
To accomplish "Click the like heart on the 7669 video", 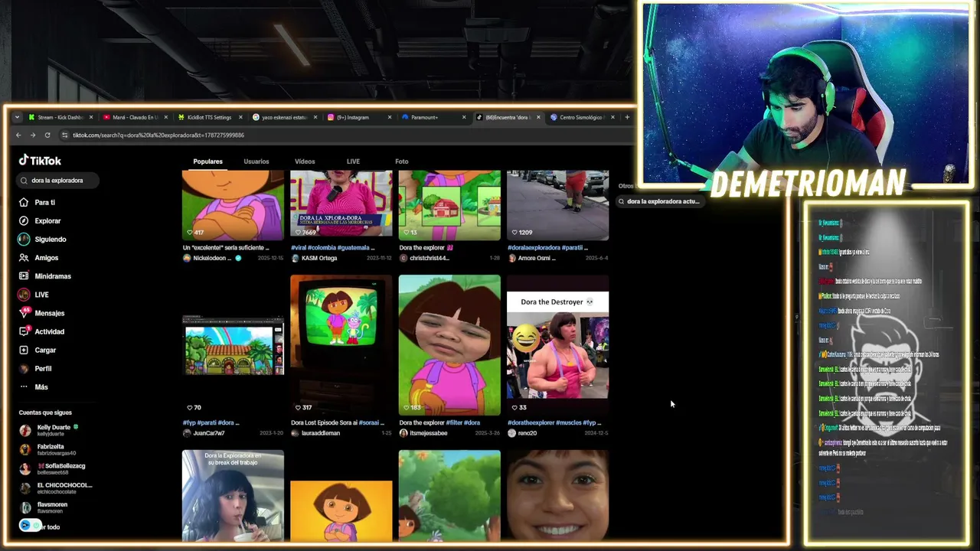I will coord(299,232).
